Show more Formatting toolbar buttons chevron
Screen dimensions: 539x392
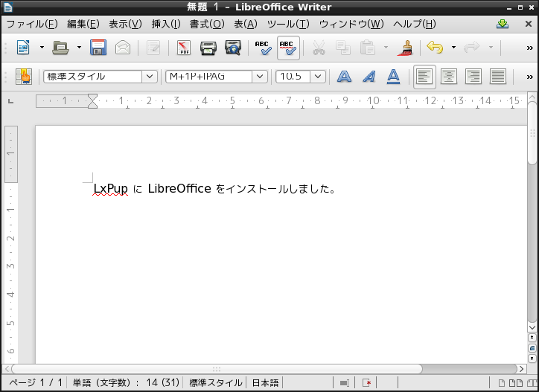(x=530, y=77)
